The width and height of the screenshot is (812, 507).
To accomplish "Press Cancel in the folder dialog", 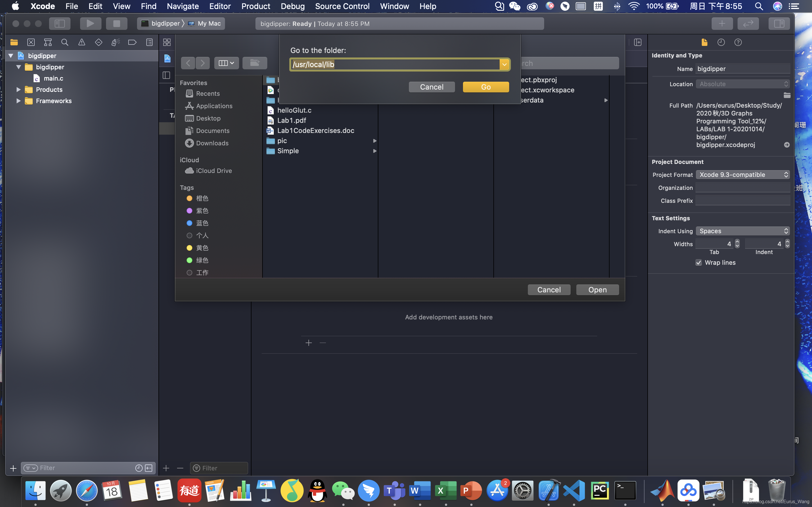I will click(x=431, y=86).
